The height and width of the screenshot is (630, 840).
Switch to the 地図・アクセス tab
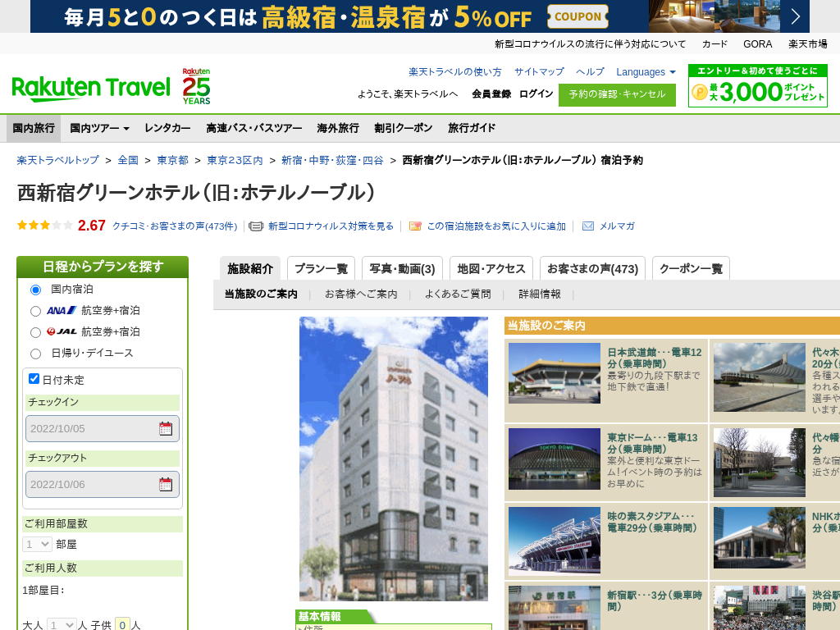pyautogui.click(x=491, y=268)
